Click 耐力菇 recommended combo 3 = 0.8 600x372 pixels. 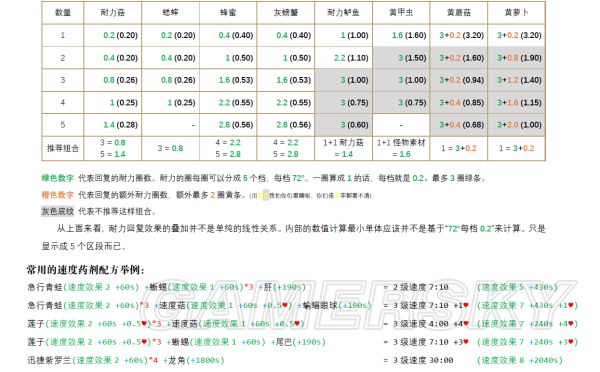pos(112,143)
